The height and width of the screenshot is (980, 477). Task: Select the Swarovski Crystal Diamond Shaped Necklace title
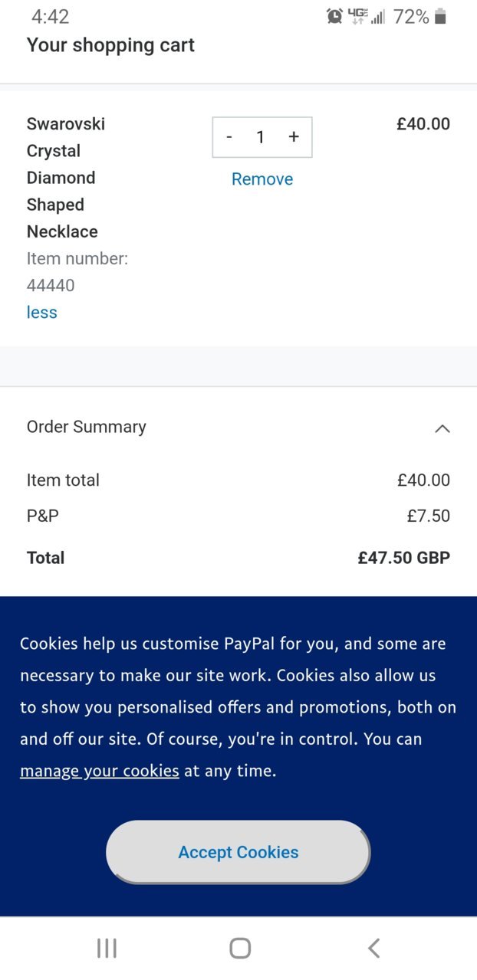click(66, 178)
